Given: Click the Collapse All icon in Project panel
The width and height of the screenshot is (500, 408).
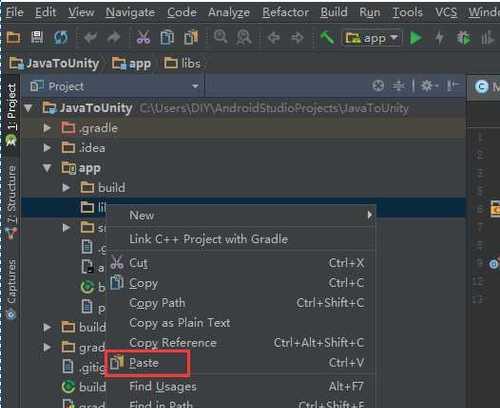Looking at the screenshot, I should pos(398,86).
